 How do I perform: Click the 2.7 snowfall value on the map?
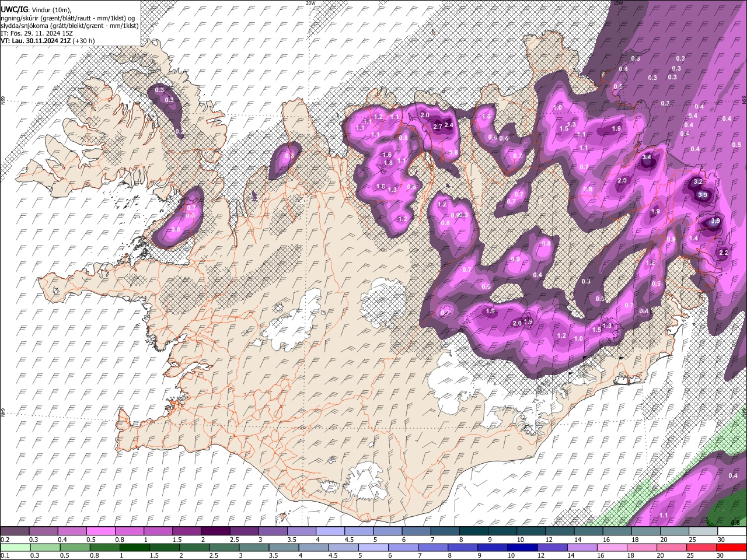pos(437,127)
